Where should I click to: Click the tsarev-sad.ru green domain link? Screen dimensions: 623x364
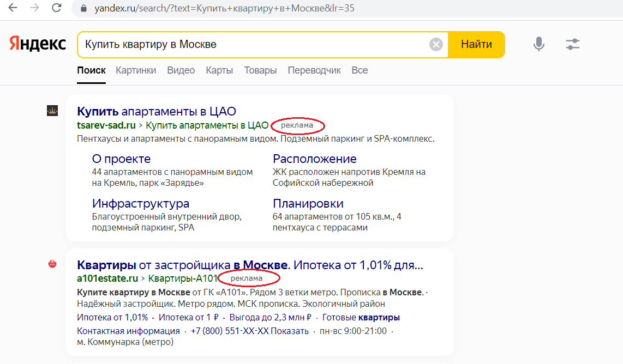pos(106,125)
